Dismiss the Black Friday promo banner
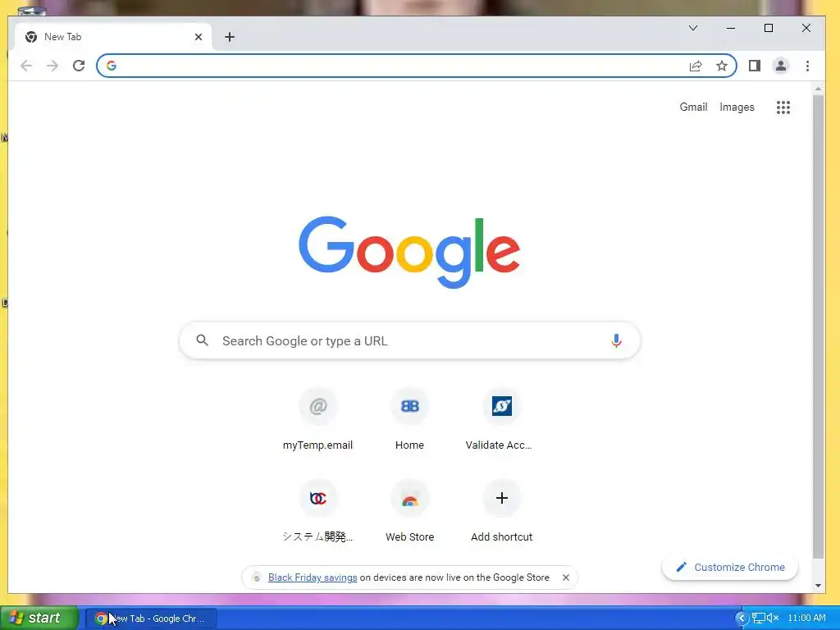 pos(566,577)
